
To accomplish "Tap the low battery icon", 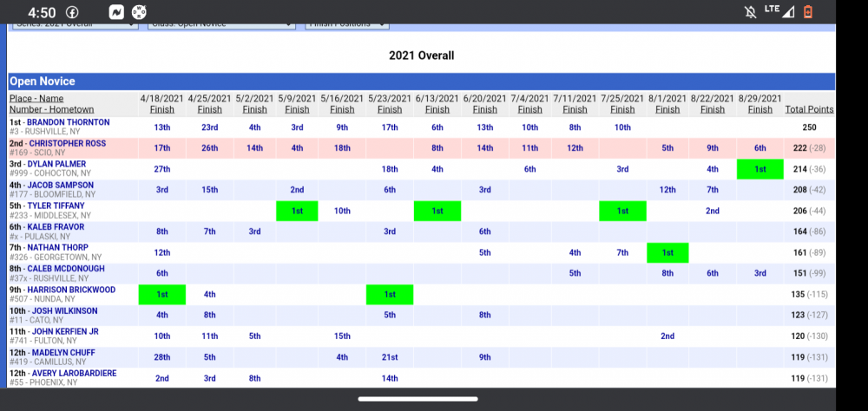I will 807,11.
